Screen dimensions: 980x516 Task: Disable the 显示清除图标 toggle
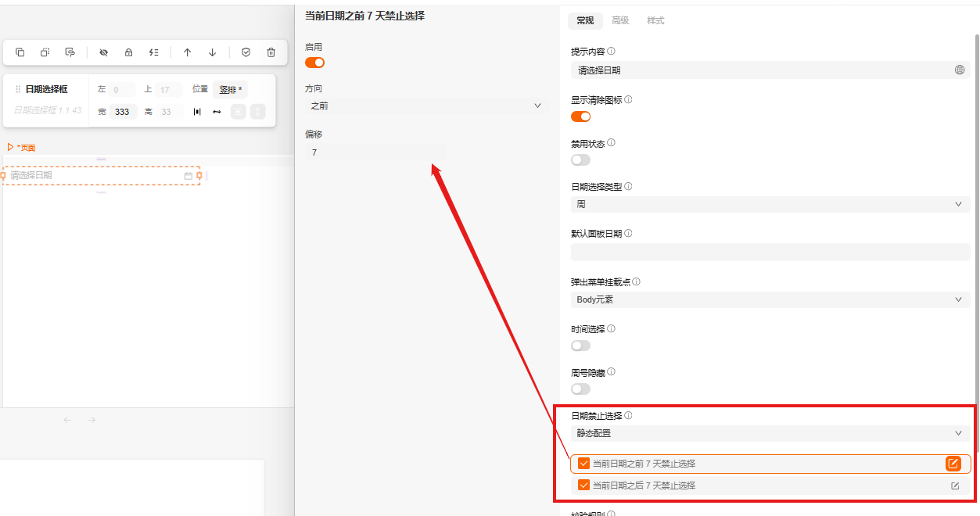tap(580, 116)
